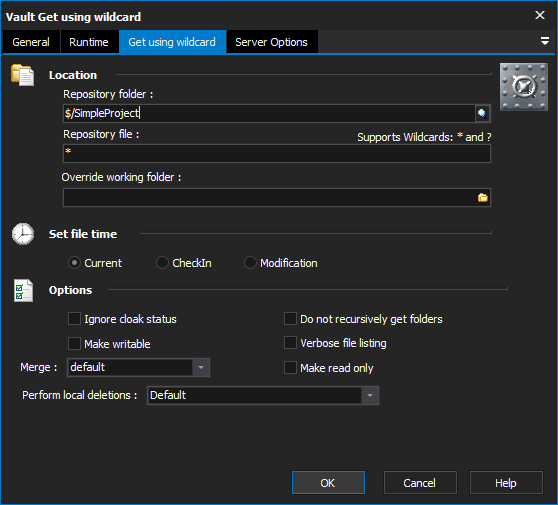Click the Vault safe logo icon
Viewport: 558px width, 505px height.
(x=523, y=87)
